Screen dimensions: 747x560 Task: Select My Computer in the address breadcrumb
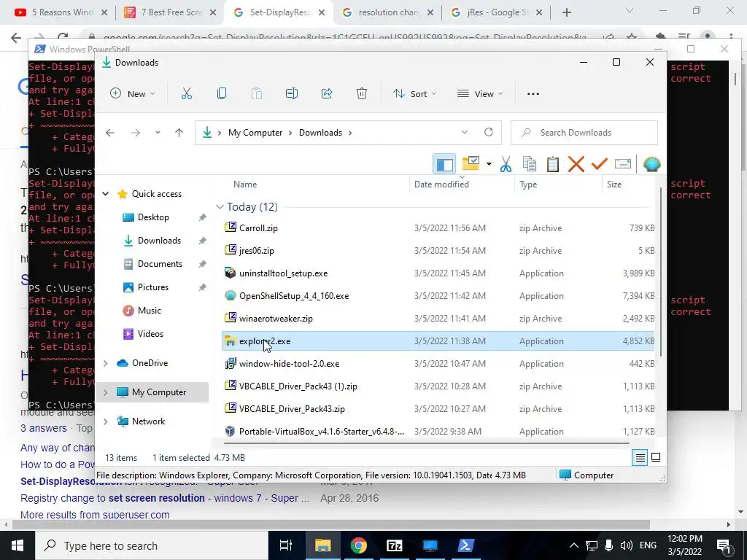point(255,133)
